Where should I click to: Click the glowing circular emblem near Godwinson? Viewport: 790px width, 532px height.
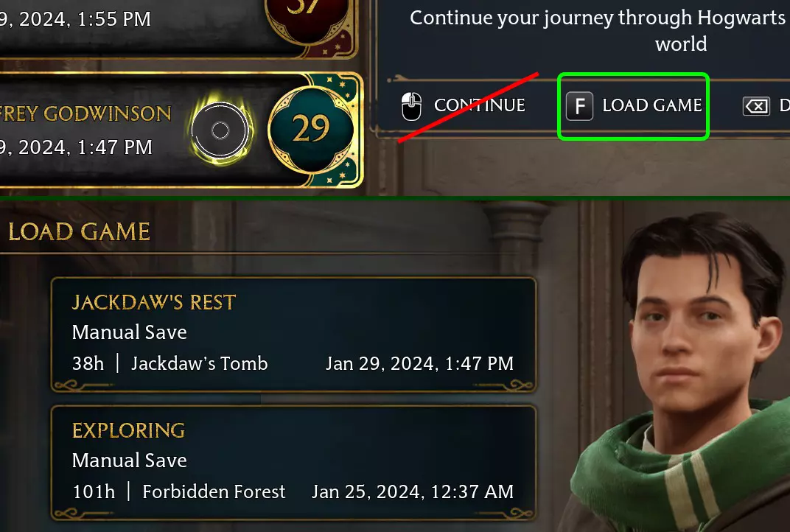[220, 130]
